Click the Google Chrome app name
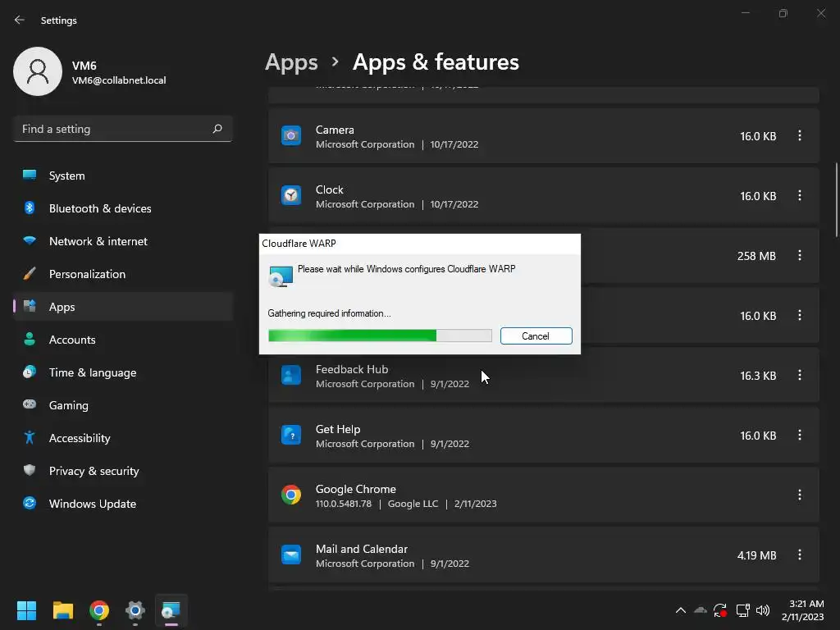 (356, 489)
